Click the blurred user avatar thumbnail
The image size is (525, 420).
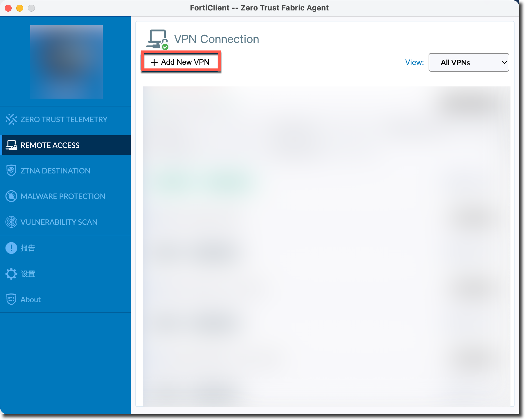66,61
